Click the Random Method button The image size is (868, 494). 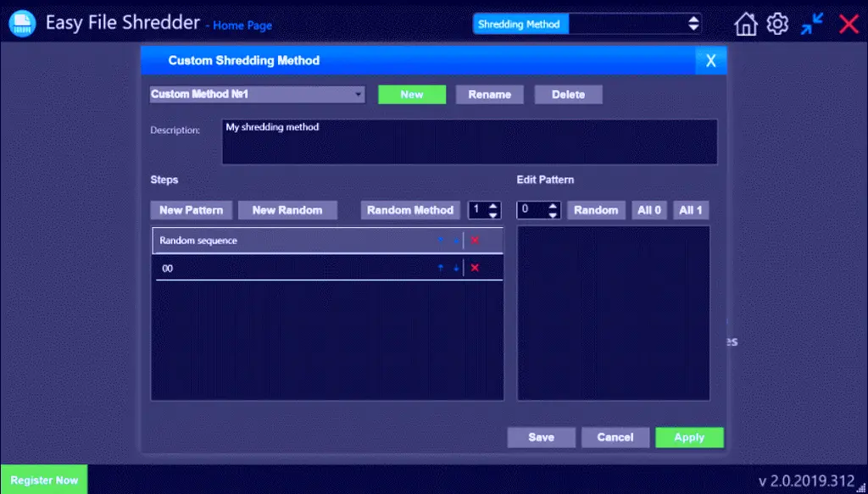click(410, 210)
